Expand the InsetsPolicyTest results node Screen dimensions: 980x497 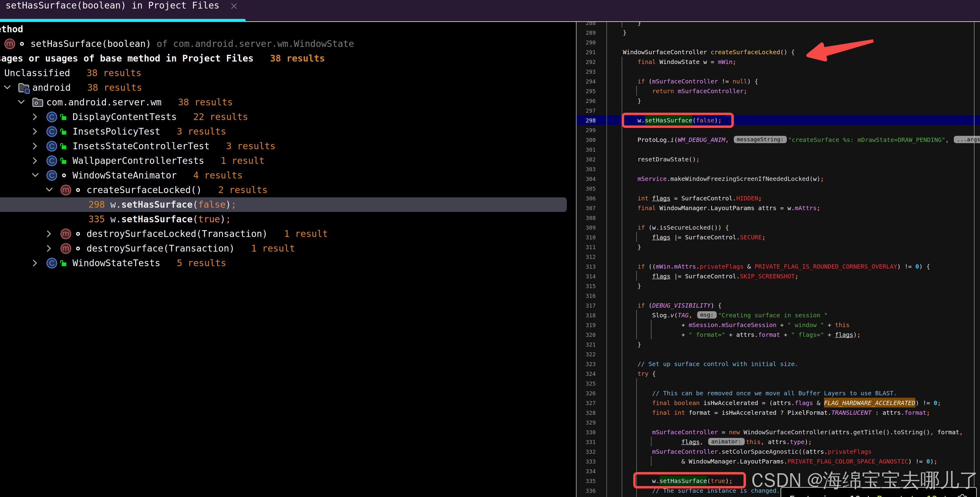35,132
